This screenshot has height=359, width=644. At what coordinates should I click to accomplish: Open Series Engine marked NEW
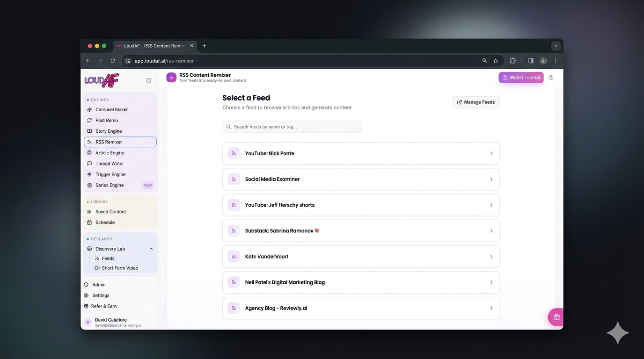pos(120,185)
